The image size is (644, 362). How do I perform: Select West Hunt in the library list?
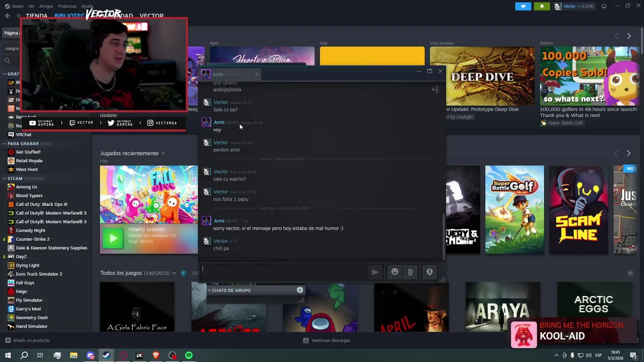[x=26, y=169]
